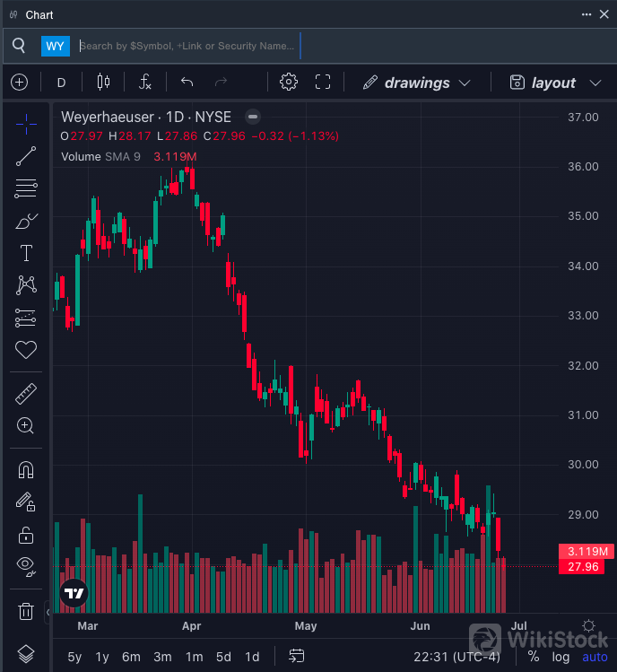
Task: Hide all drawings with eye icon
Action: pyautogui.click(x=26, y=565)
